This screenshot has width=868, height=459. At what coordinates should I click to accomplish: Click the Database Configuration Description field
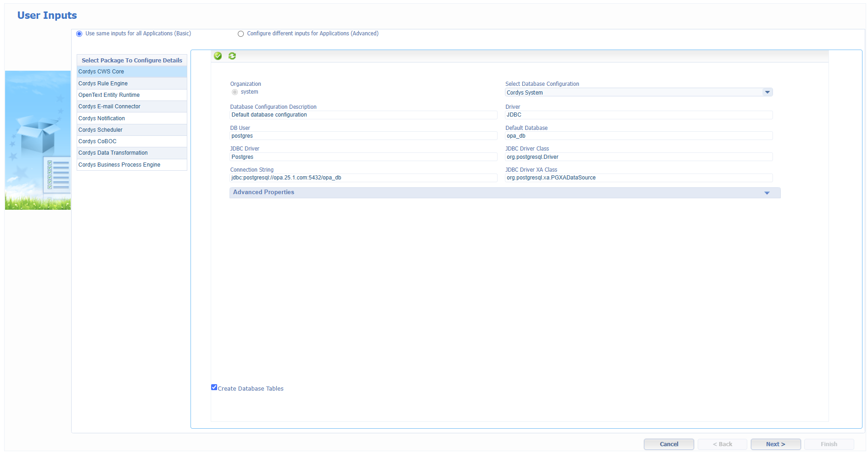coord(363,115)
